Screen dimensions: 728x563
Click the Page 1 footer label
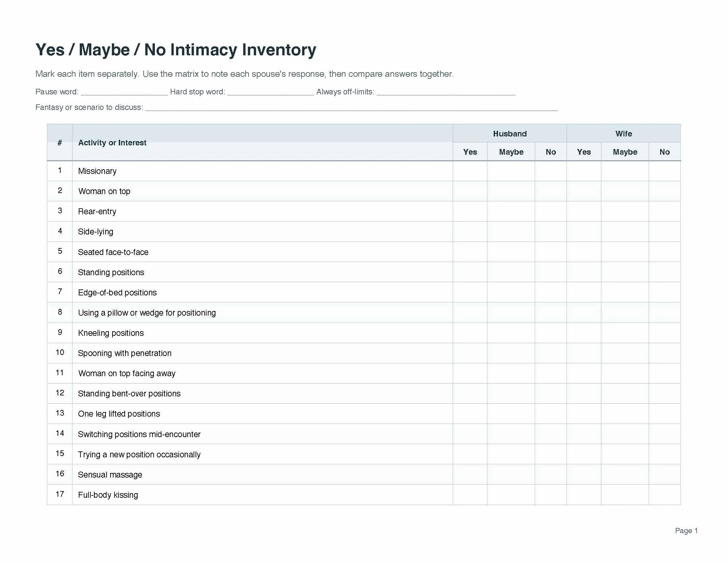pyautogui.click(x=686, y=531)
